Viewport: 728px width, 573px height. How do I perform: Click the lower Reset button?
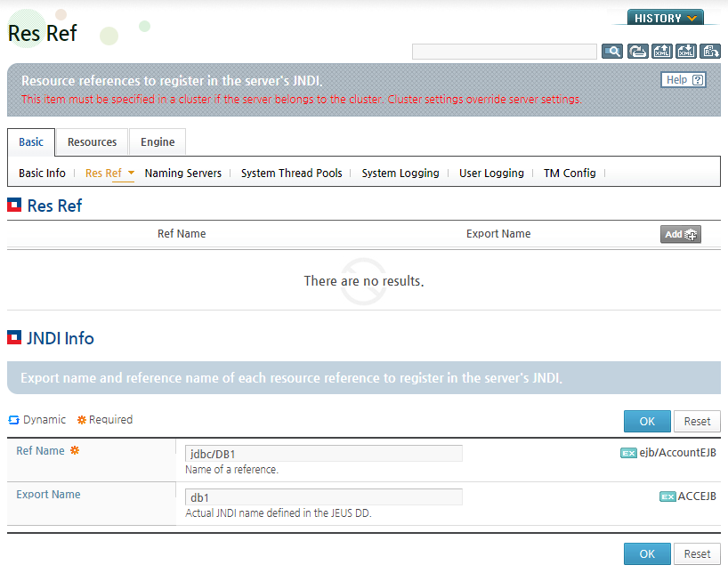pos(697,554)
